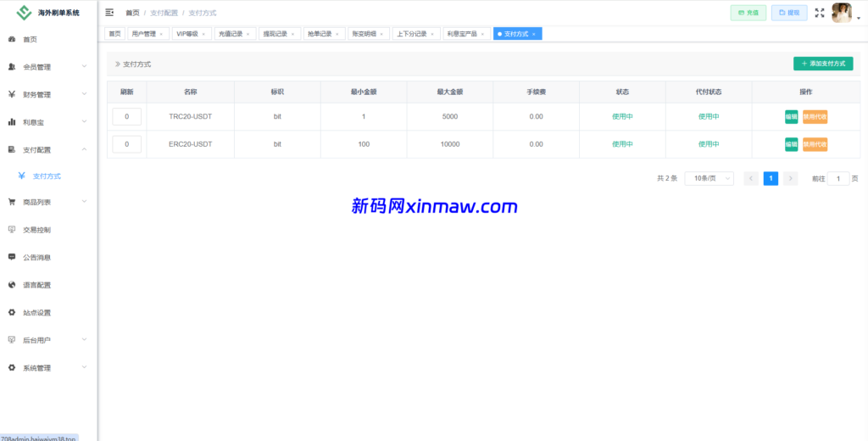This screenshot has width=868, height=441.
Task: Expand the 财务管理 menu chevron
Action: click(x=84, y=93)
